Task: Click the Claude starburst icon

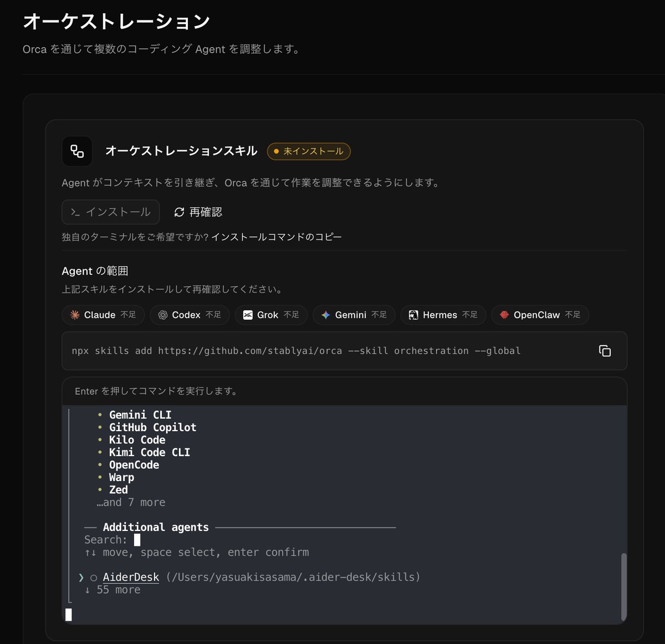Action: coord(75,315)
